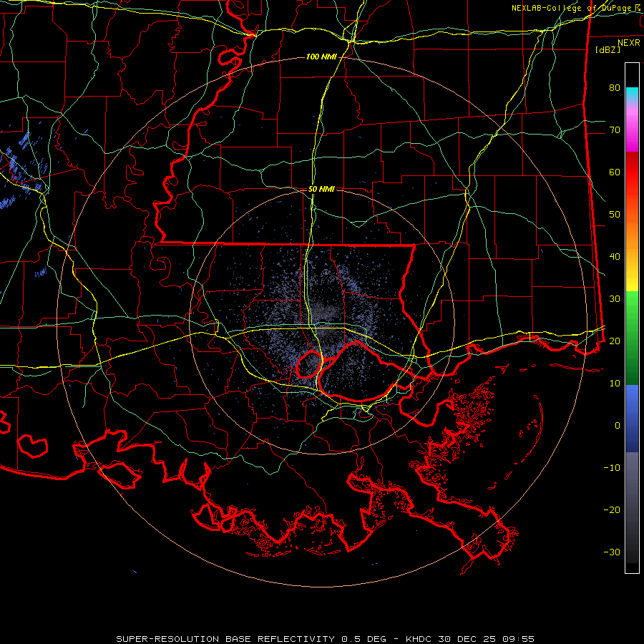Click the 10 dBZ scale value
Viewport: 644px width, 644px height.
coord(615,384)
